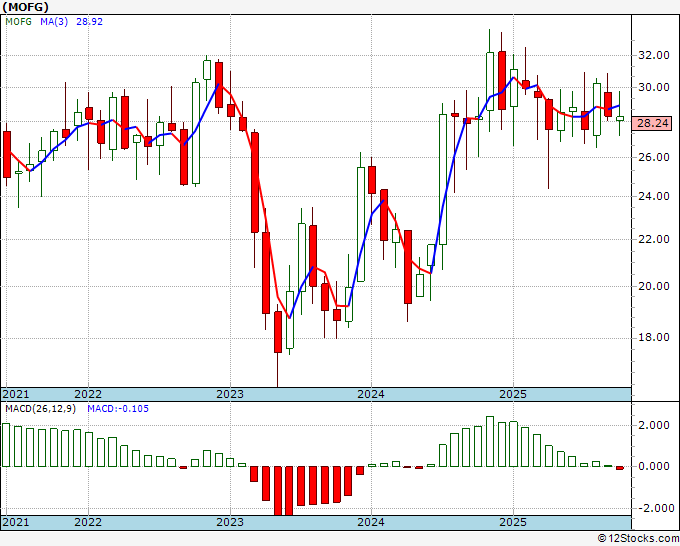Click the 12Stocks.com copyright text

pyautogui.click(x=638, y=539)
